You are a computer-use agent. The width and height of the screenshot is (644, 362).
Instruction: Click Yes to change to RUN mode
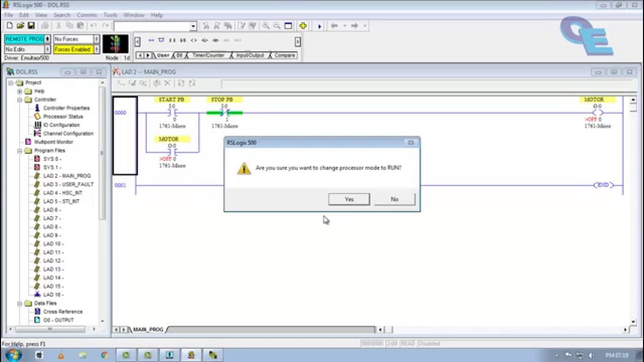click(349, 200)
